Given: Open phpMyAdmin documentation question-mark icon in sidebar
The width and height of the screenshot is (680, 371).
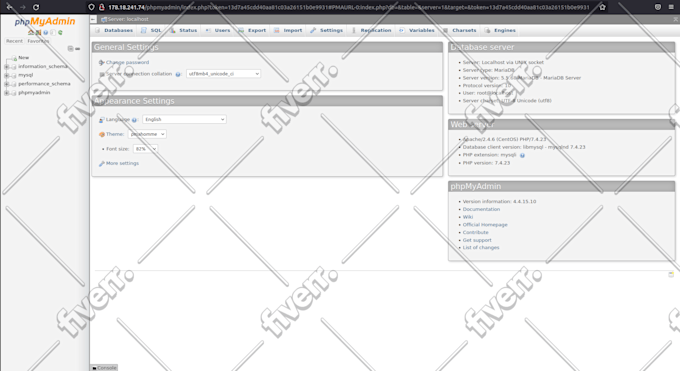Looking at the screenshot, I should pyautogui.click(x=46, y=33).
